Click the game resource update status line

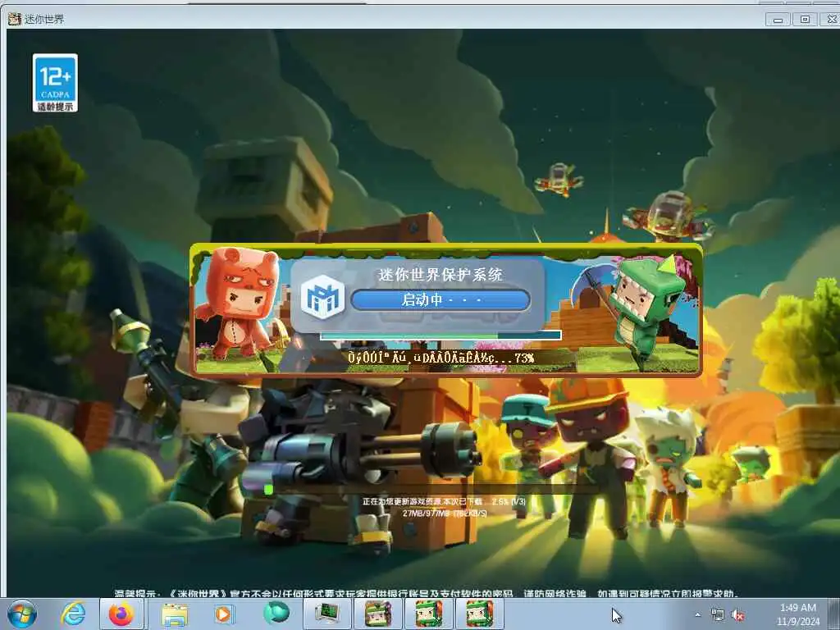click(444, 501)
